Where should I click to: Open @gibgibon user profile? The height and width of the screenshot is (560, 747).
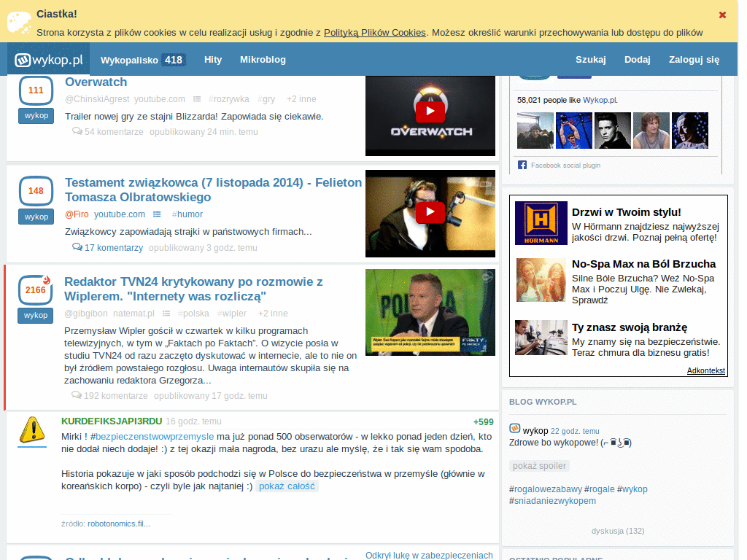coord(86,314)
